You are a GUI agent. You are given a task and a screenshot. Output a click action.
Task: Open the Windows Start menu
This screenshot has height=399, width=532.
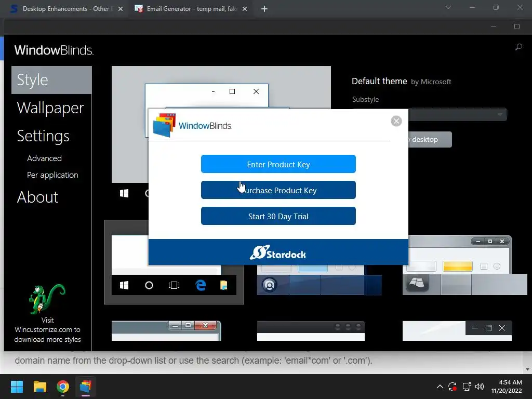pos(17,387)
